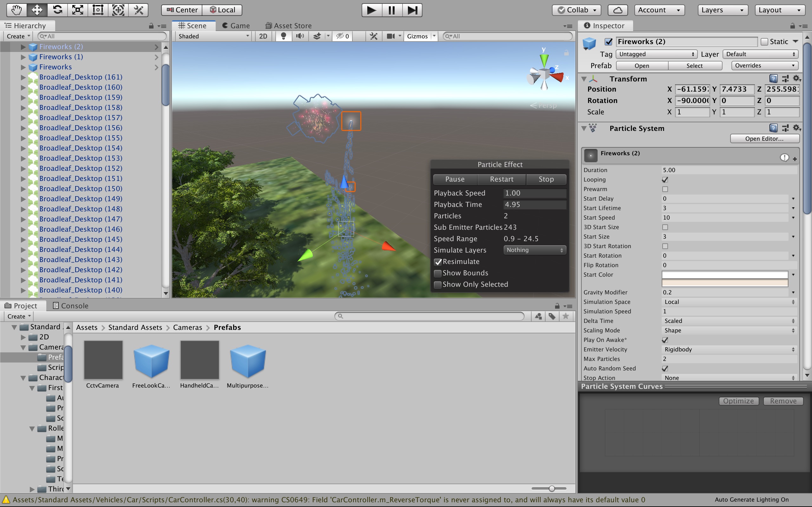Enable the Prewarm checkbox
The width and height of the screenshot is (812, 507).
click(x=665, y=189)
